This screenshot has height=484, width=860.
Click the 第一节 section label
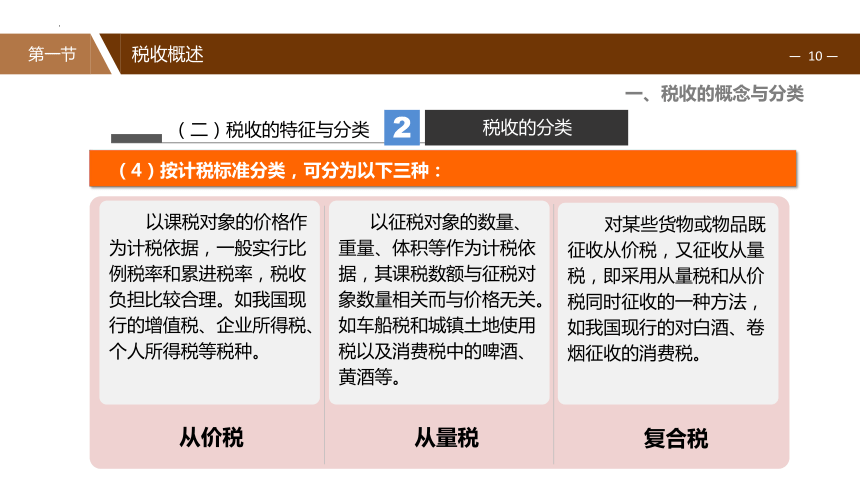click(52, 54)
